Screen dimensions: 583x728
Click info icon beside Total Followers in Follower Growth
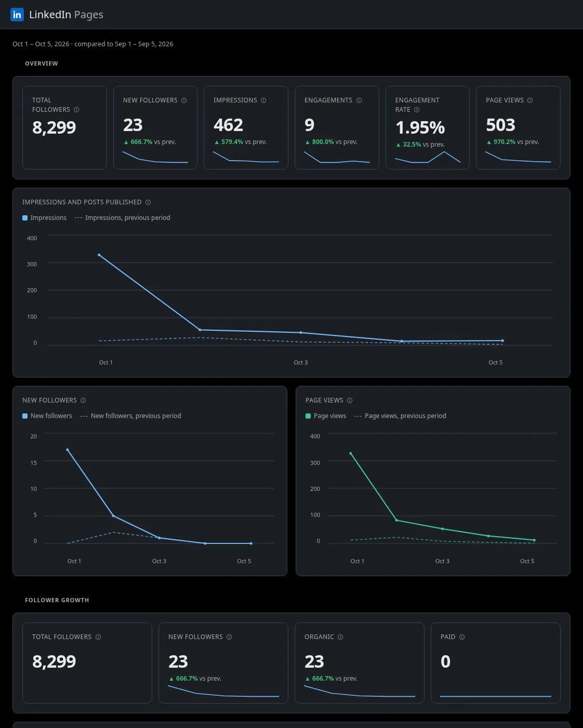tap(98, 637)
